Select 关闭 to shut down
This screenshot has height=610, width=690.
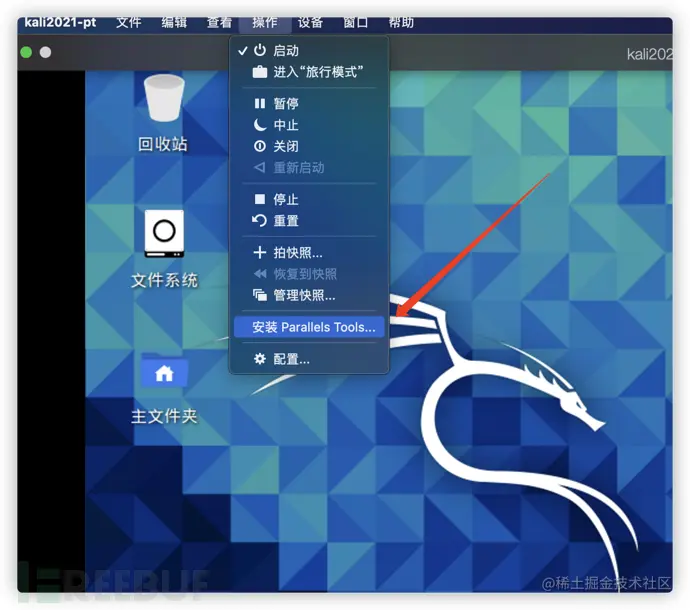coord(309,146)
